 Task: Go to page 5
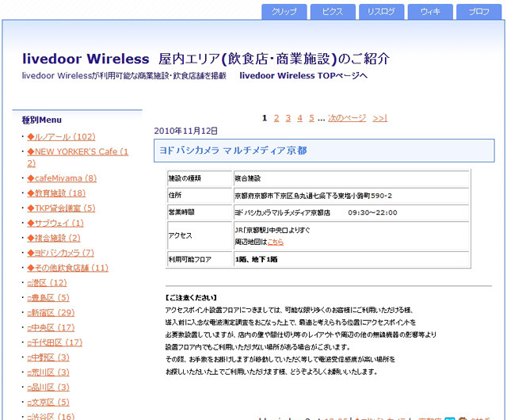point(311,118)
